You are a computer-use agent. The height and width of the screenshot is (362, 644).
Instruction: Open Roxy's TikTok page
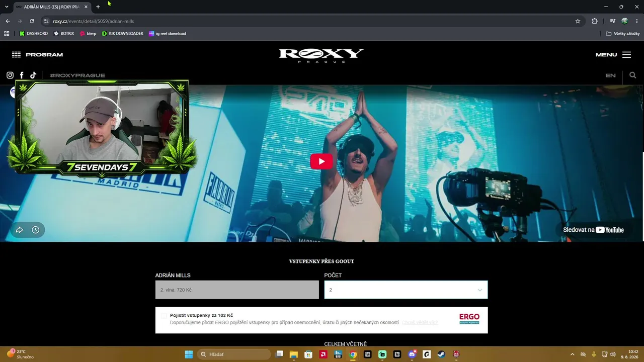[x=33, y=75]
